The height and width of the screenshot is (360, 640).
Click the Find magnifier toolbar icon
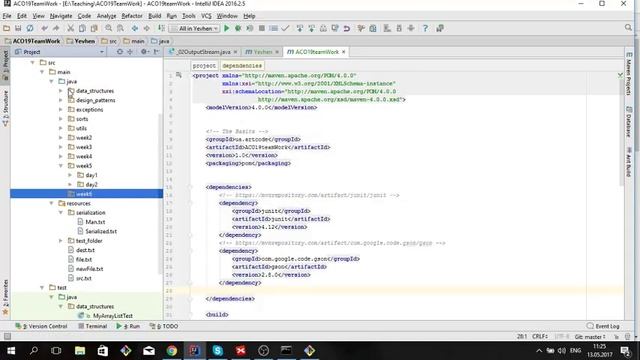(x=109, y=28)
